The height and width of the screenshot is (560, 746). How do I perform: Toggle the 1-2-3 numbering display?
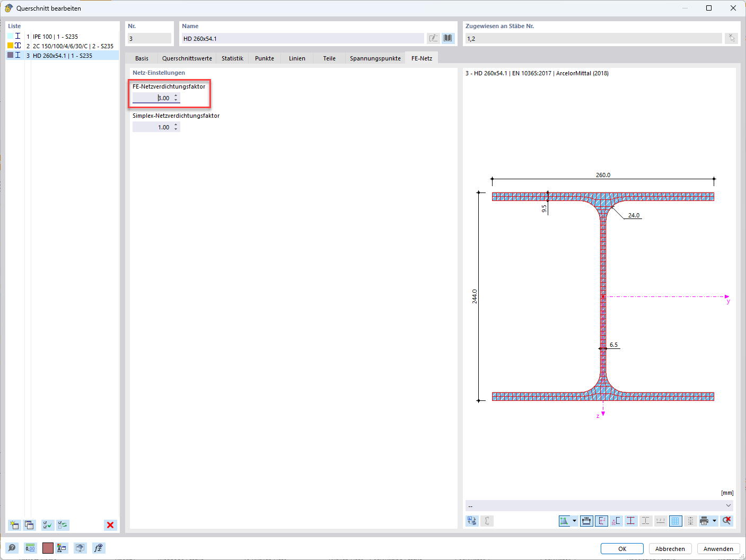click(x=661, y=521)
